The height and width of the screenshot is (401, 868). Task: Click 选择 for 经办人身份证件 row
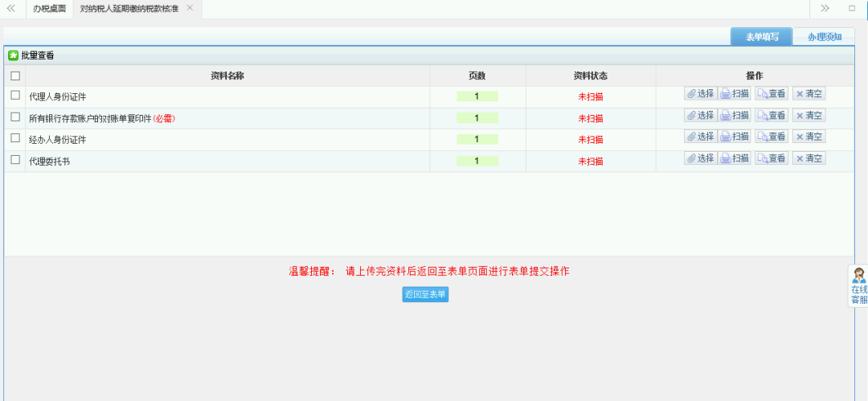tap(701, 137)
